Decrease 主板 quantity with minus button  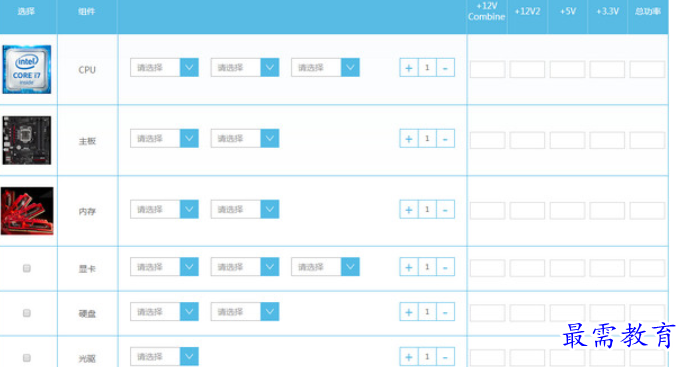pos(445,139)
